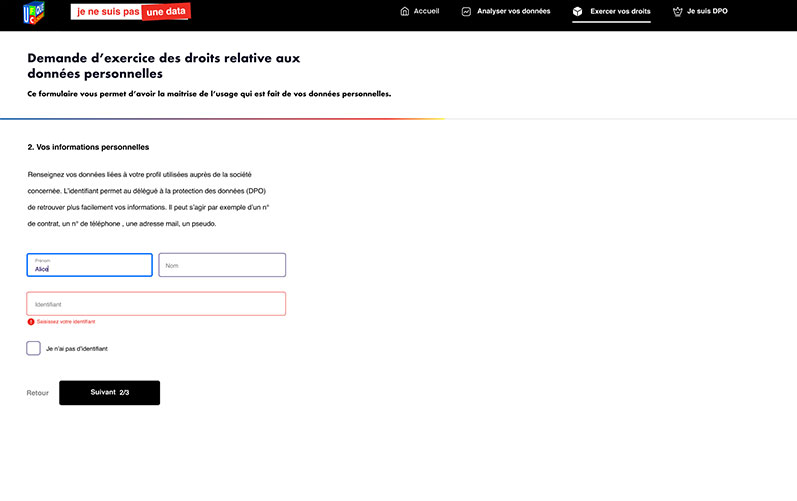Open Analyser vos données menu item
Screen dimensions: 797x501
(x=505, y=11)
